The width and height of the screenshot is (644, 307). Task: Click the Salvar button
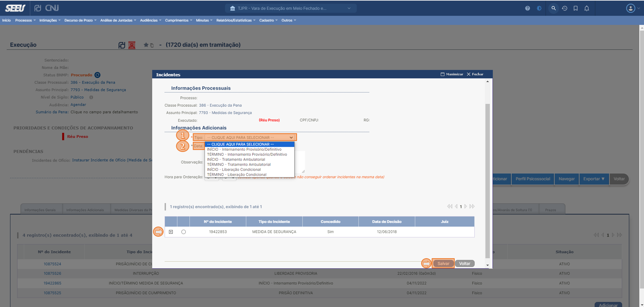coord(443,264)
